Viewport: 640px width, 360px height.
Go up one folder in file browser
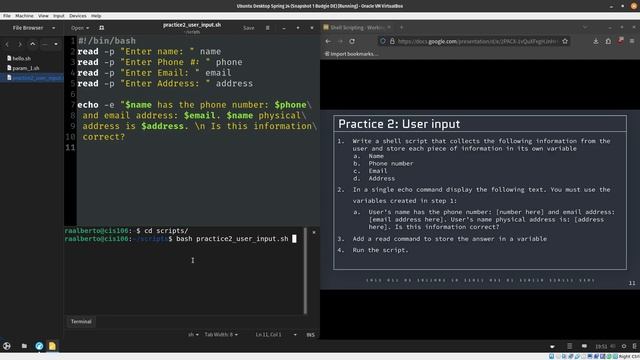33,44
